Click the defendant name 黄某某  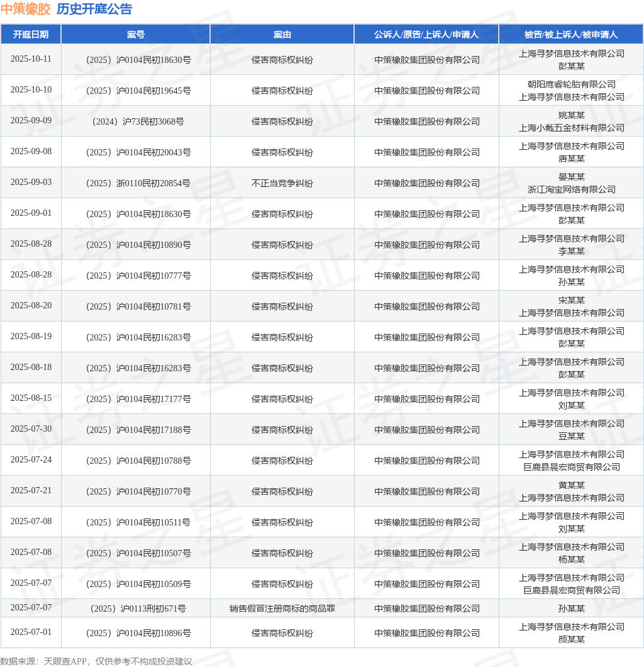571,485
